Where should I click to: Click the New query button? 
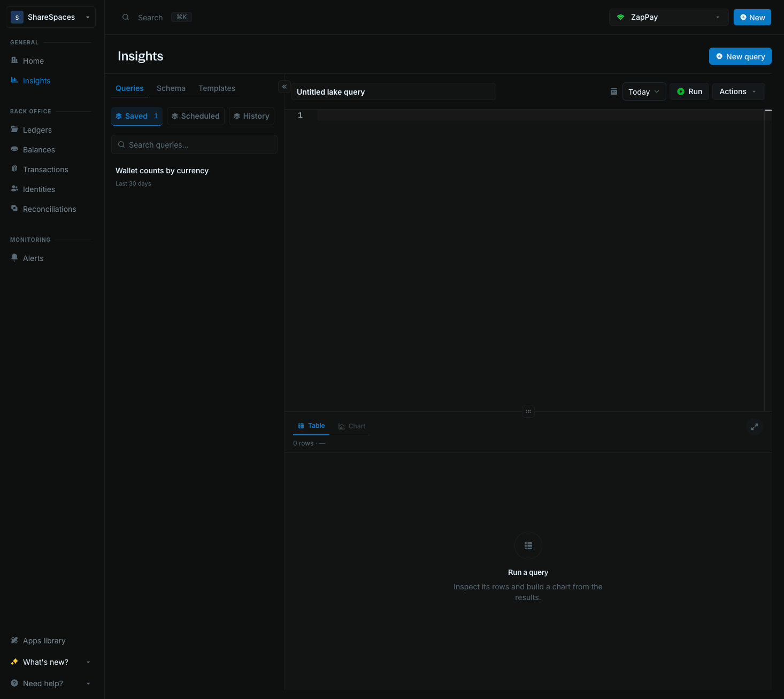click(740, 56)
